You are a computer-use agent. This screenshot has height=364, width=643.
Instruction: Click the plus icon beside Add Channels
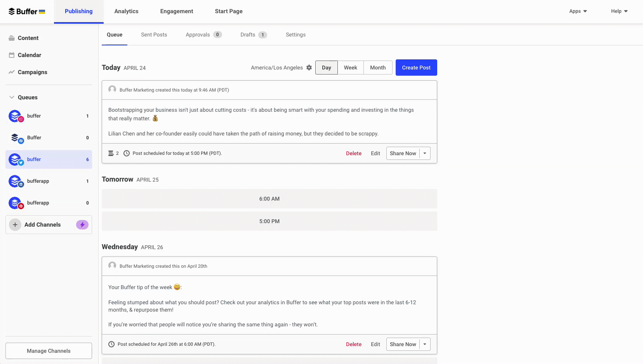click(15, 225)
